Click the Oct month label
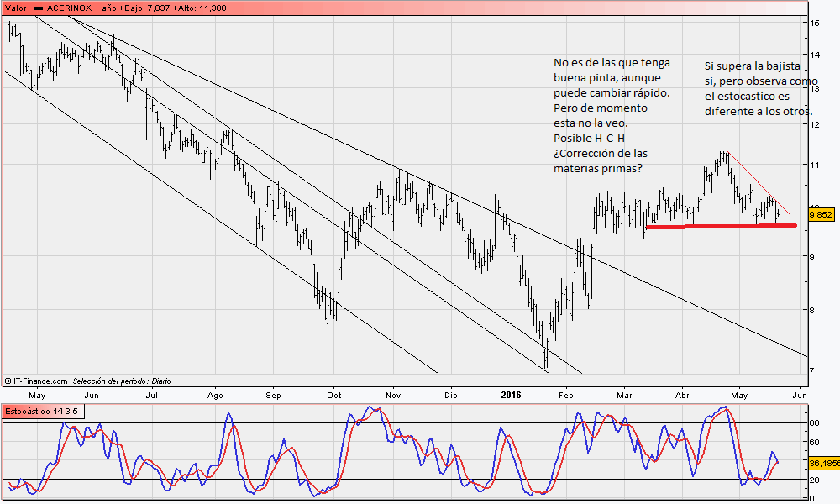Viewport: 840px width, 504px height. (x=334, y=396)
